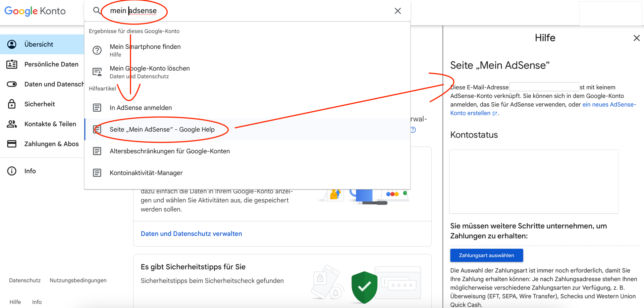This screenshot has height=308, width=644.
Task: Open 'Altersbeschränkungen für Google-Konten' article
Action: (170, 151)
